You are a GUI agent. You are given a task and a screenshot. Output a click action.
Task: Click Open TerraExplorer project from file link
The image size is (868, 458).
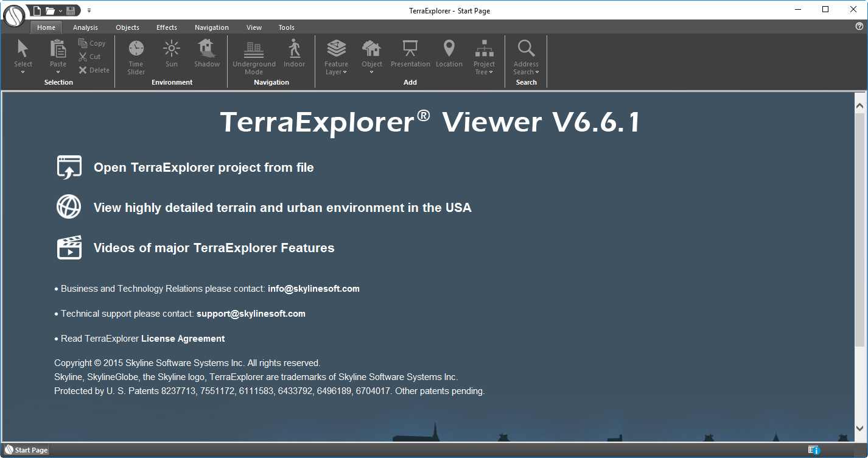pyautogui.click(x=204, y=167)
